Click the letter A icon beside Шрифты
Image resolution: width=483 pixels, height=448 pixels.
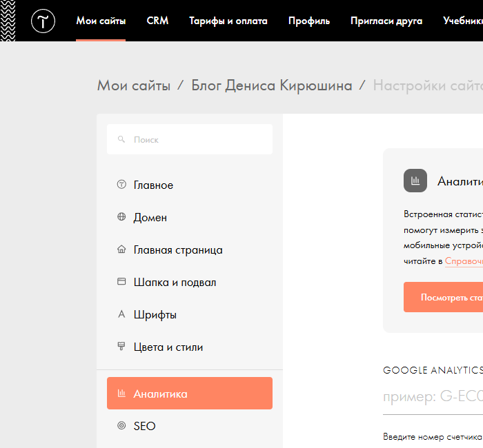tap(121, 314)
